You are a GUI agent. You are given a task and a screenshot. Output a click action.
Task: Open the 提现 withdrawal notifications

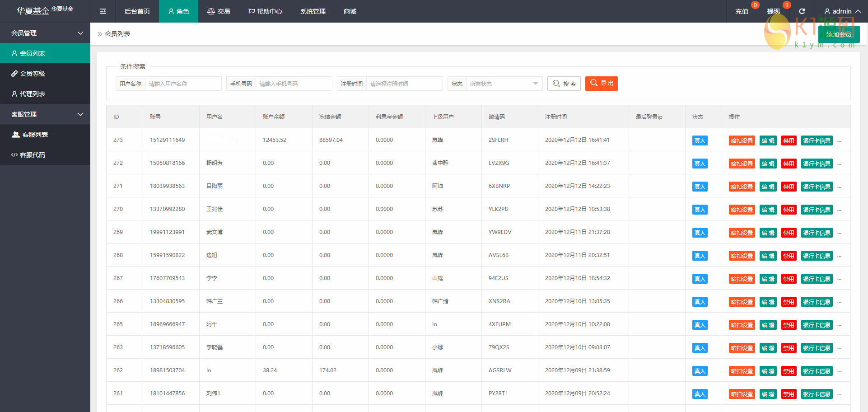pyautogui.click(x=773, y=11)
